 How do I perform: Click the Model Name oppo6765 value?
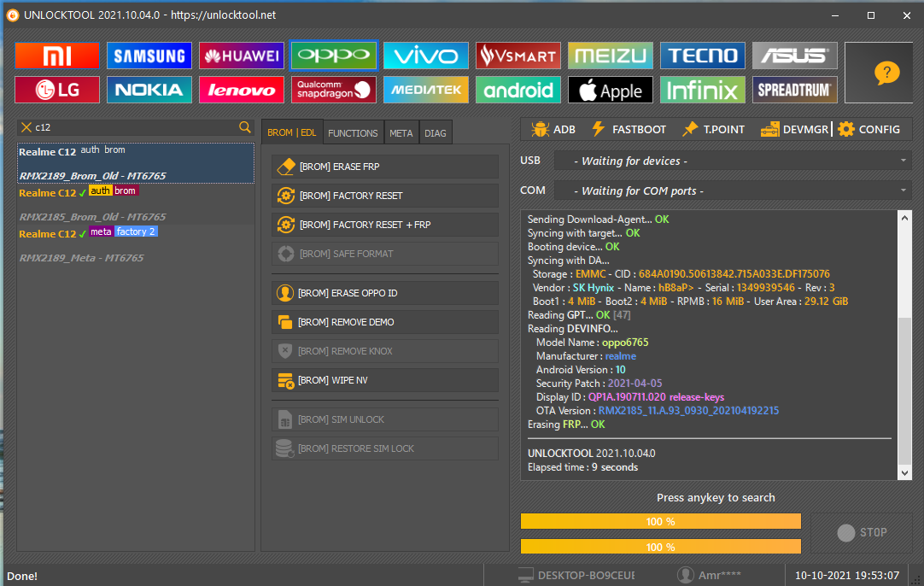point(624,343)
